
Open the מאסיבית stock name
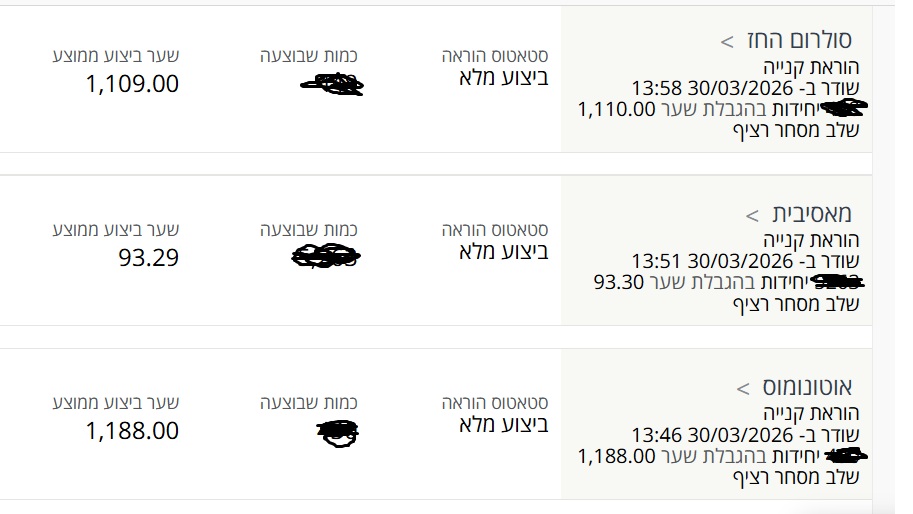(812, 214)
